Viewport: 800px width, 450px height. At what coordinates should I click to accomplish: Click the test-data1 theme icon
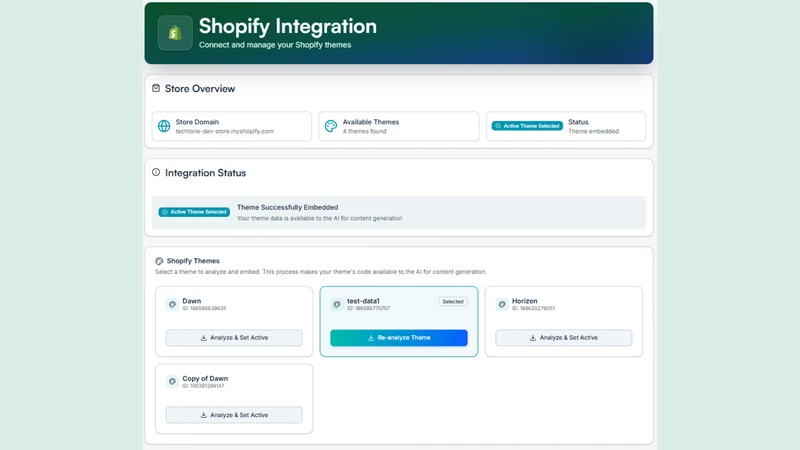pos(337,304)
